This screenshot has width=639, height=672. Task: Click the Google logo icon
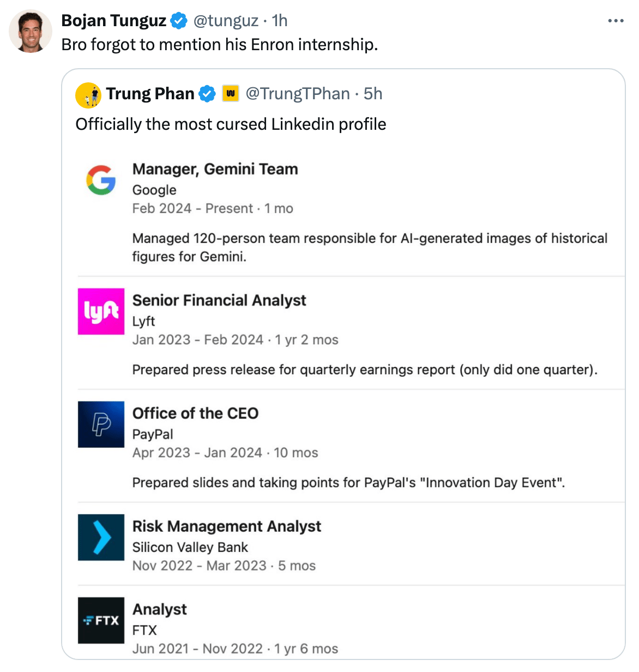pos(101,179)
